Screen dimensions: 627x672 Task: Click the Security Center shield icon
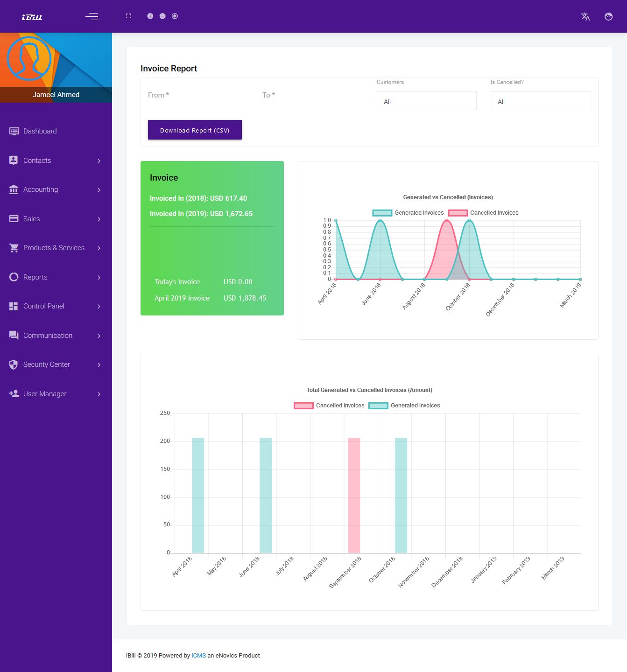pyautogui.click(x=14, y=364)
